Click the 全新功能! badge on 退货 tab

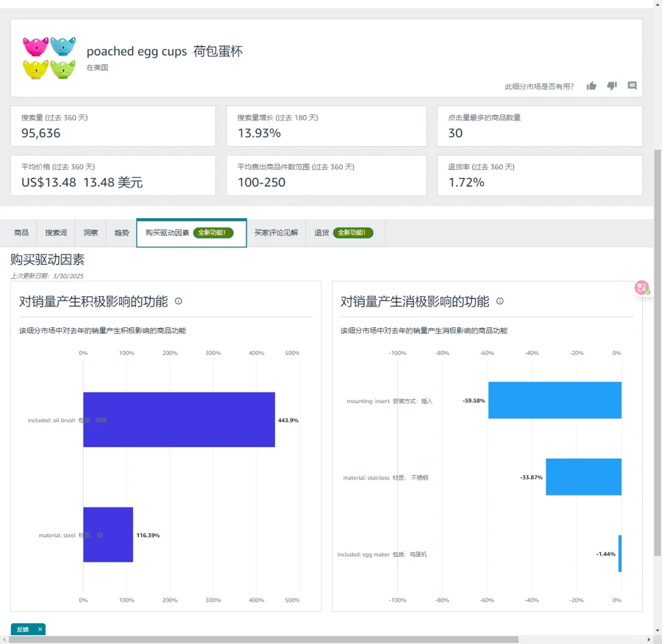(353, 233)
